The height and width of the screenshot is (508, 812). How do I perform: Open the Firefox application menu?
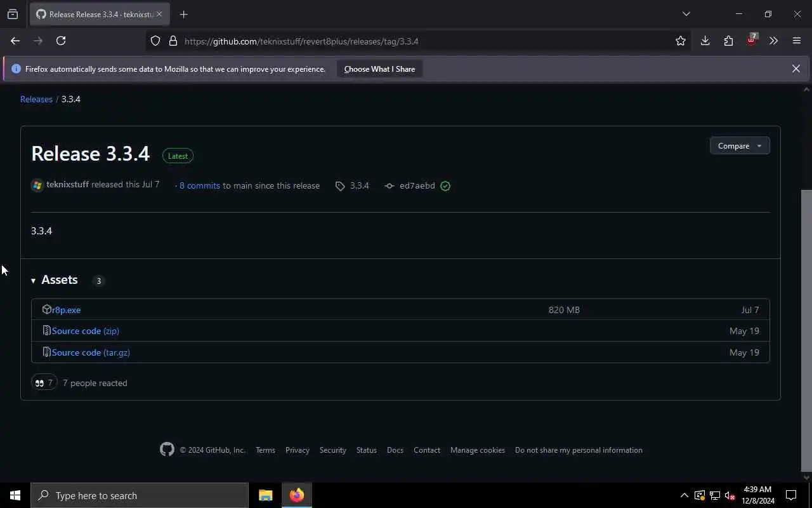[797, 41]
